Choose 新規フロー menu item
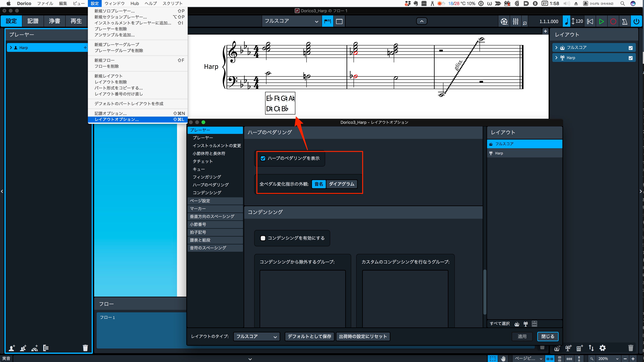This screenshot has width=644, height=362. click(x=138, y=60)
